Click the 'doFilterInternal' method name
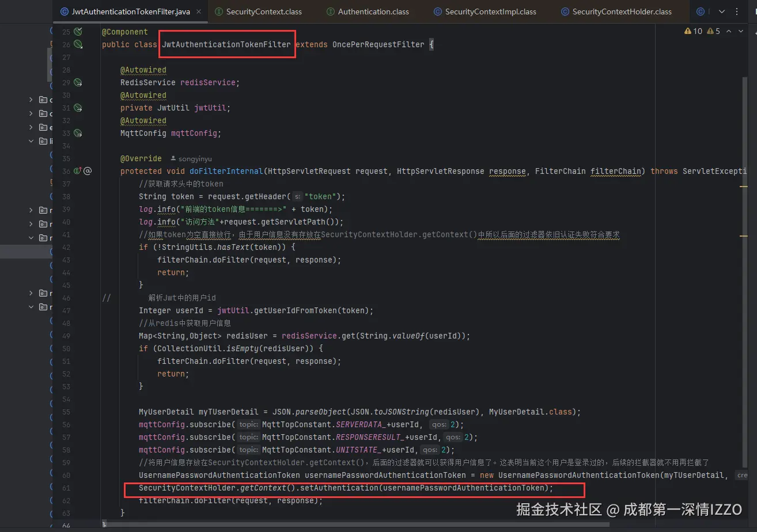 226,171
